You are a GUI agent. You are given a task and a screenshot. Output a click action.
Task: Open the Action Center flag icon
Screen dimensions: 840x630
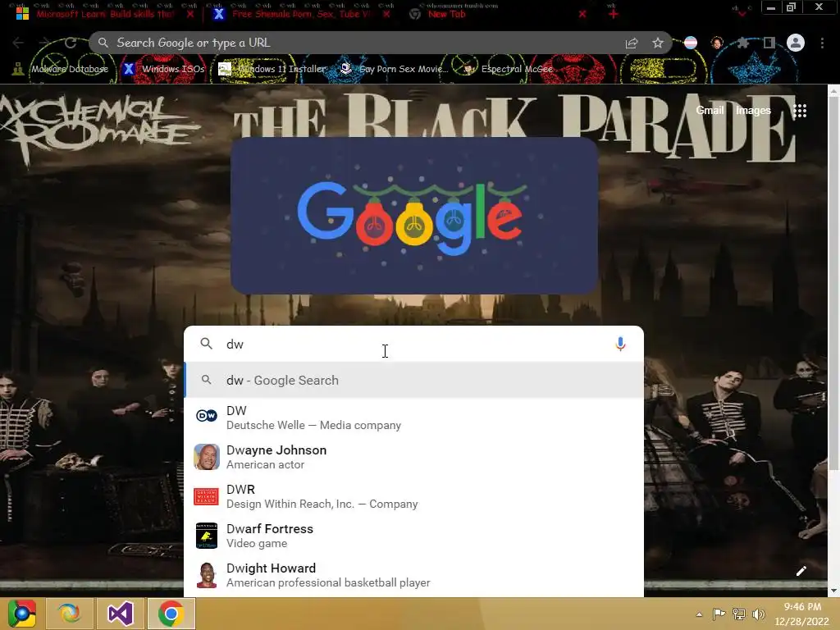(x=719, y=614)
